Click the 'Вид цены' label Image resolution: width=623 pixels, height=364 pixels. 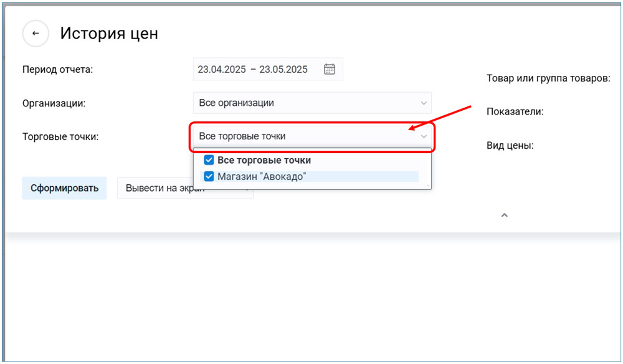click(x=510, y=146)
